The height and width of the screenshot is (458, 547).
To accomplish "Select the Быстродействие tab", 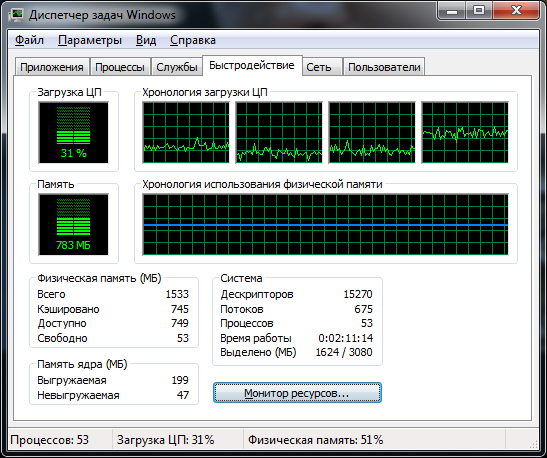I will [252, 65].
